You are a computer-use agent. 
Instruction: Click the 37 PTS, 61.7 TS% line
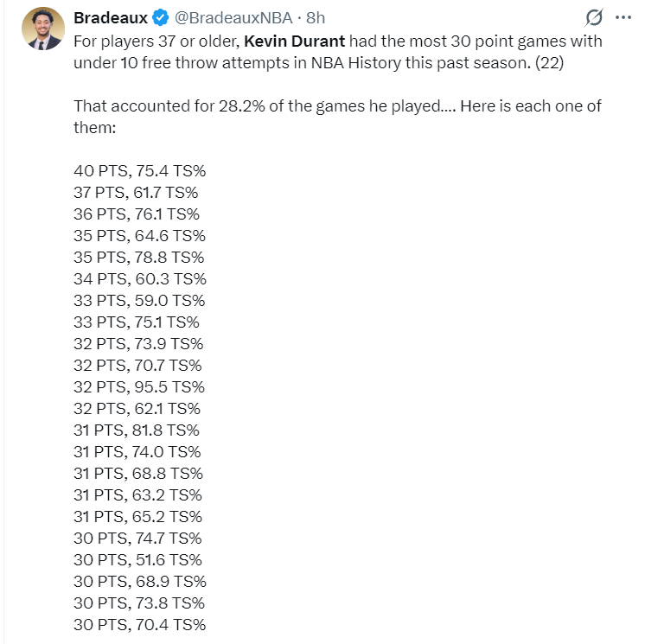tap(136, 193)
